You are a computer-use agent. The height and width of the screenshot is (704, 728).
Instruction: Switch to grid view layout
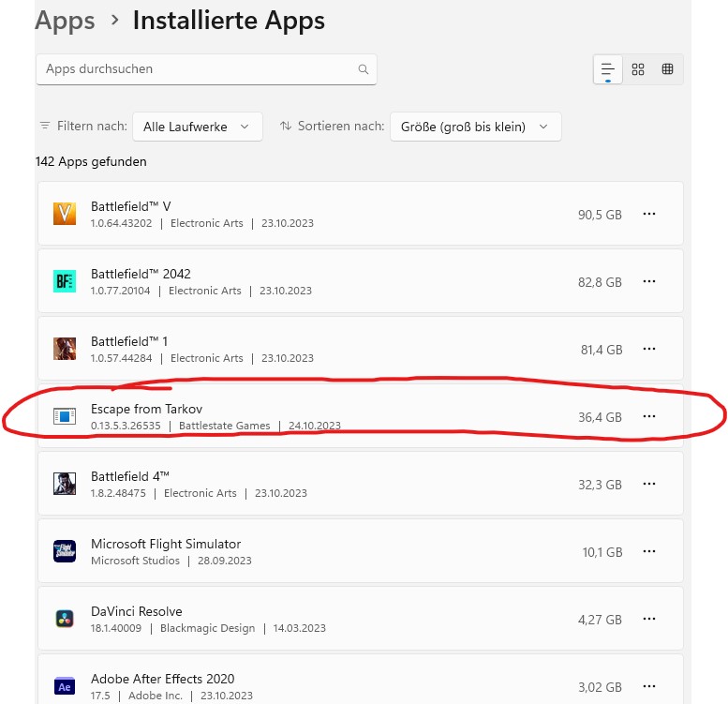click(x=637, y=69)
